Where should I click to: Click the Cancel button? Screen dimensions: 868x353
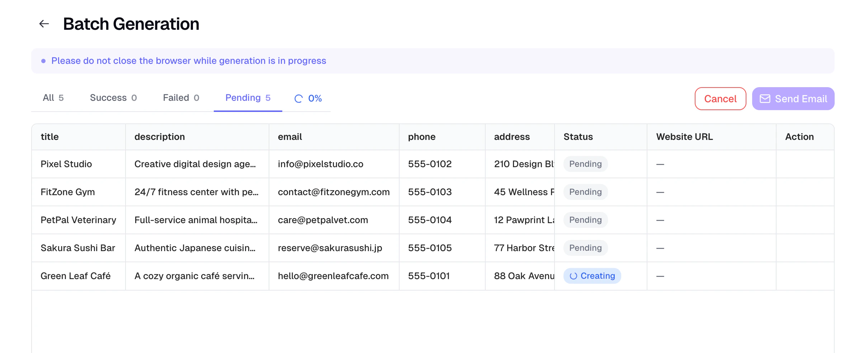[720, 99]
